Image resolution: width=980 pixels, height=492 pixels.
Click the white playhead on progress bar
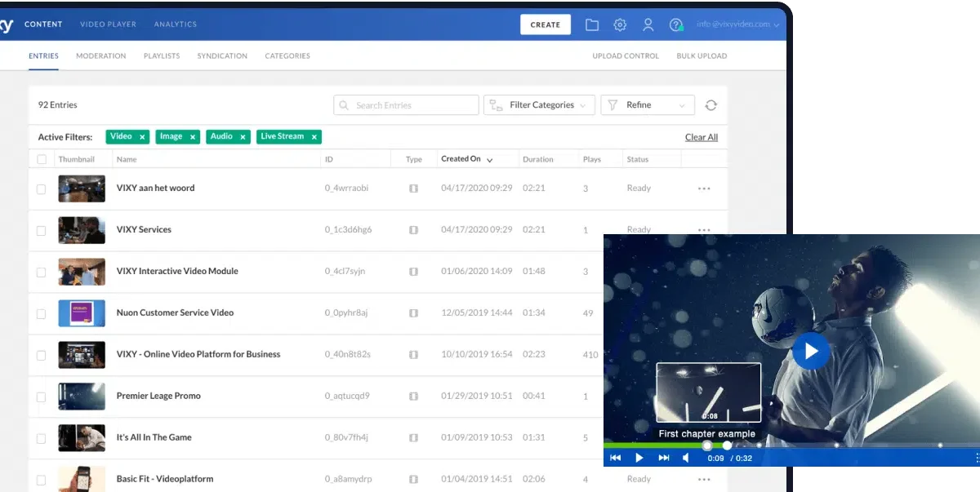pyautogui.click(x=727, y=445)
